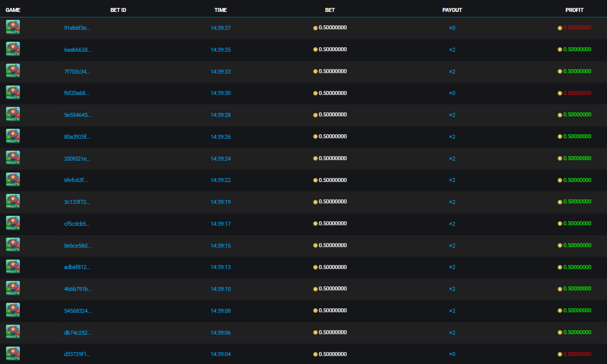Click the bet ID 6aab662d...

(78, 50)
